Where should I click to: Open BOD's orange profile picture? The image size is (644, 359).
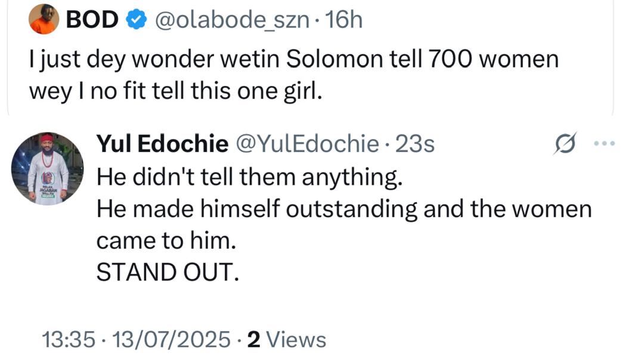pos(44,20)
